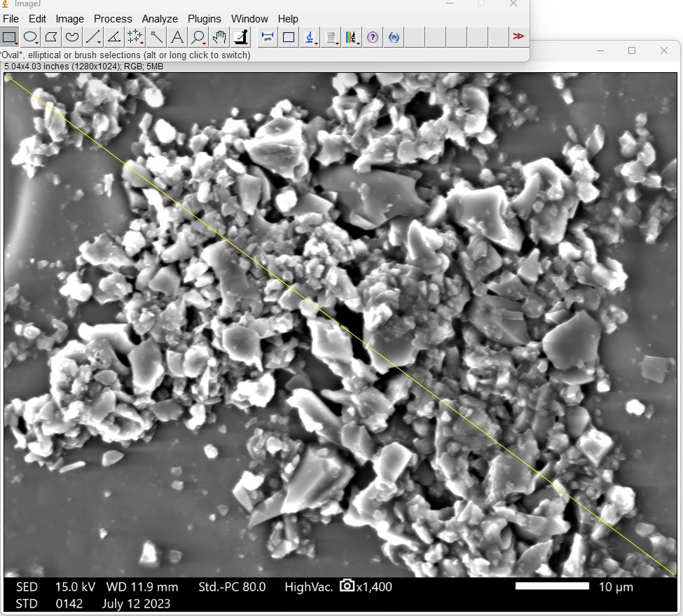Image resolution: width=683 pixels, height=616 pixels.
Task: Activate the Freehand selection tool
Action: [x=72, y=37]
